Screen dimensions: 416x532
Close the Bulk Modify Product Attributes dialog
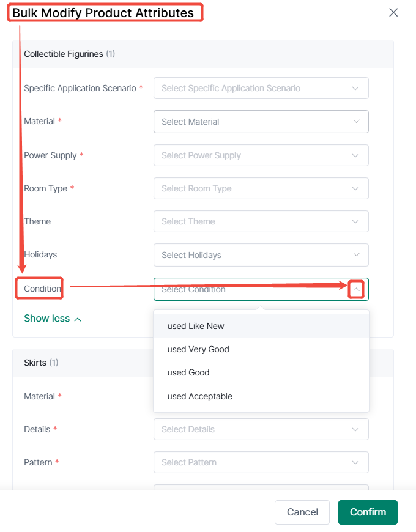pos(393,13)
